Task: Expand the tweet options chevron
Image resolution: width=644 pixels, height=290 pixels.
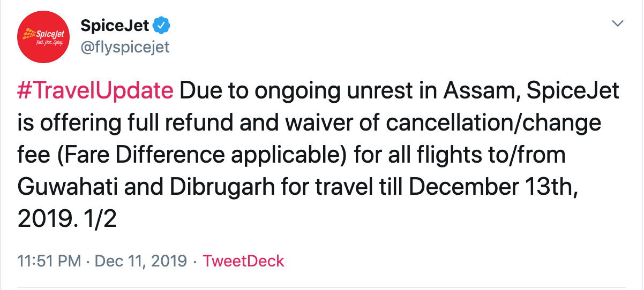Action: (x=618, y=24)
